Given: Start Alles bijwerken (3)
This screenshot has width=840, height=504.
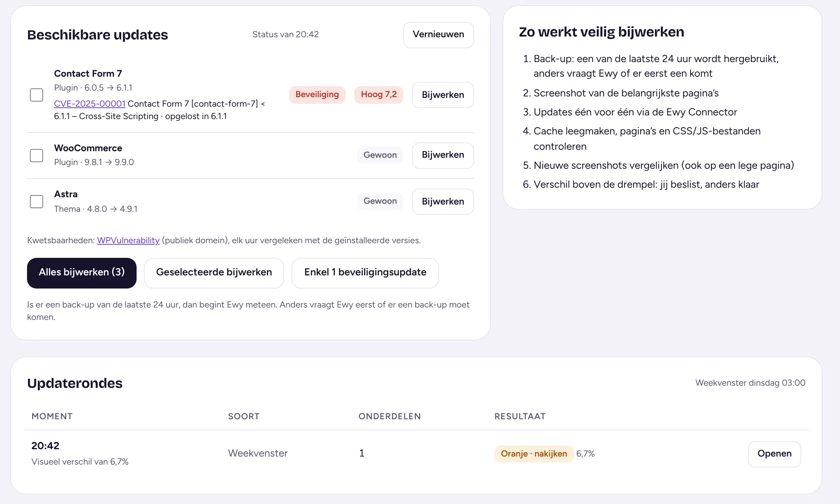Looking at the screenshot, I should click(82, 273).
